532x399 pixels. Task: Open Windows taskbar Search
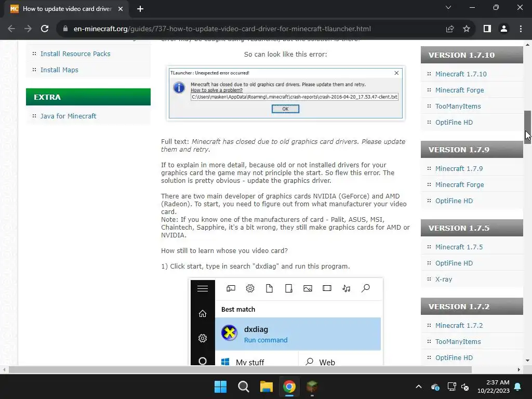pyautogui.click(x=243, y=387)
